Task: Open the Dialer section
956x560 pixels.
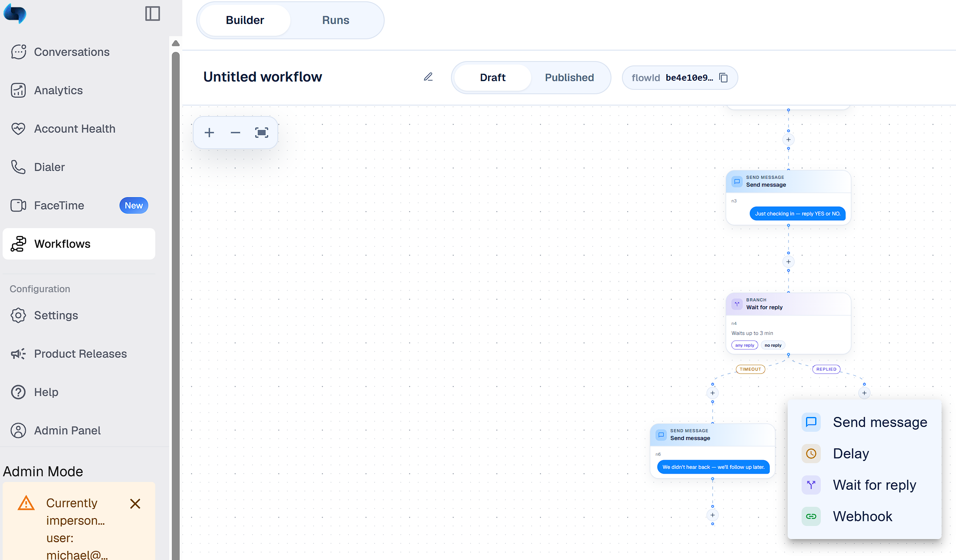Action: [79, 167]
